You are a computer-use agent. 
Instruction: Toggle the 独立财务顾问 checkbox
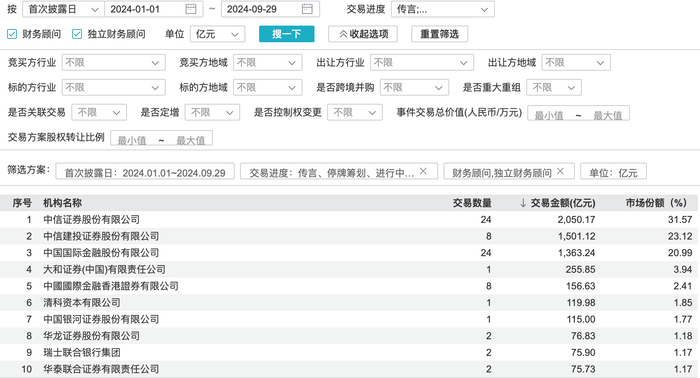77,34
